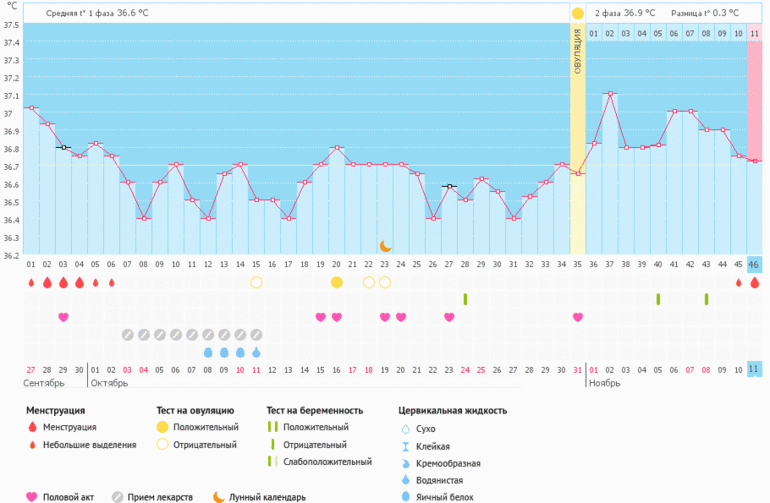The image size is (770, 503).
Task: Select the small menstruation drop under cycle day 01
Action: (x=31, y=282)
